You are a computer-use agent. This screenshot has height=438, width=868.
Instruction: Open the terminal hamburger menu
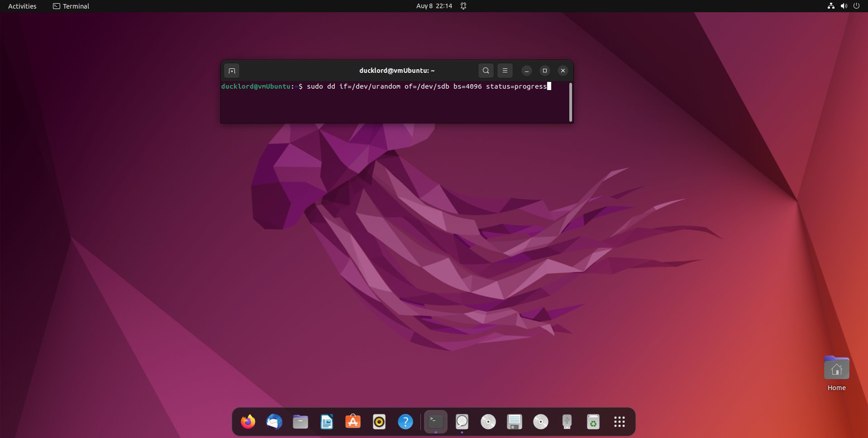click(505, 71)
